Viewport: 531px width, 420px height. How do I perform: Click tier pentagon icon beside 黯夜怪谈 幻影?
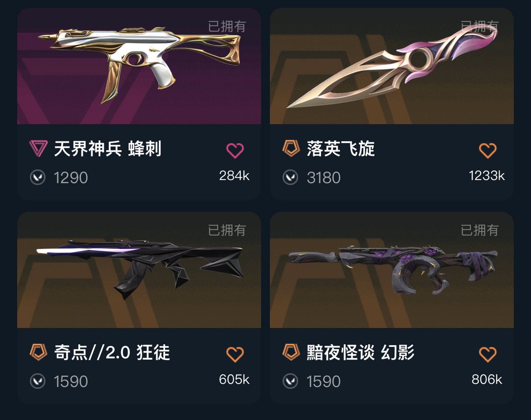pyautogui.click(x=291, y=352)
